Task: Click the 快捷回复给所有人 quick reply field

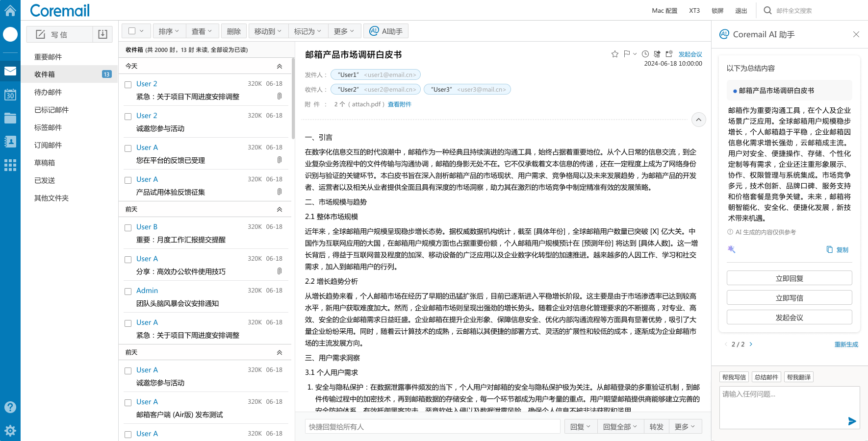Action: [432, 427]
